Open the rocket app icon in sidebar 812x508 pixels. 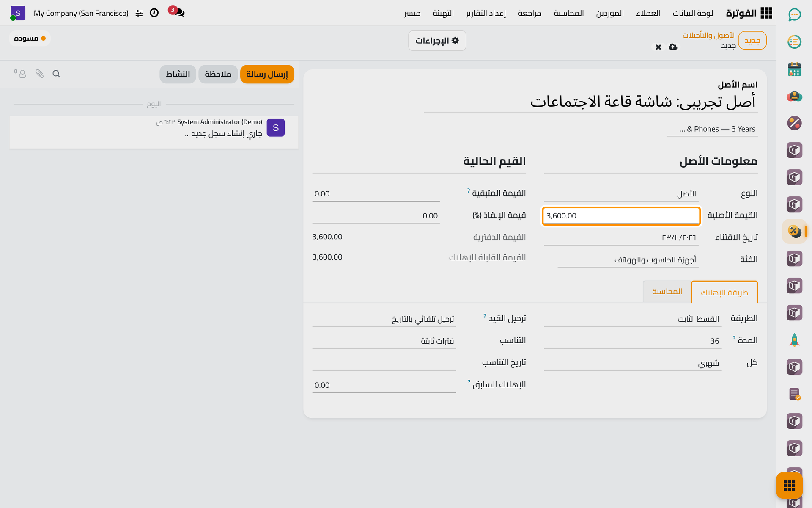pos(794,340)
